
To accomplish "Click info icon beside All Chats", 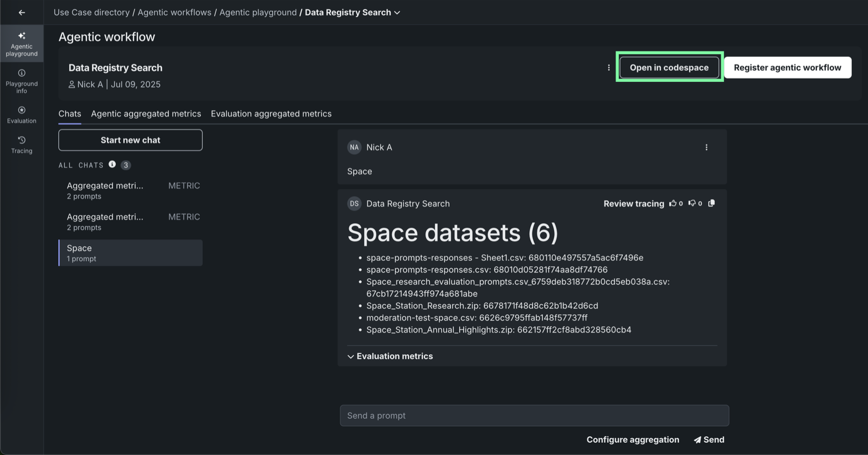I will tap(112, 164).
